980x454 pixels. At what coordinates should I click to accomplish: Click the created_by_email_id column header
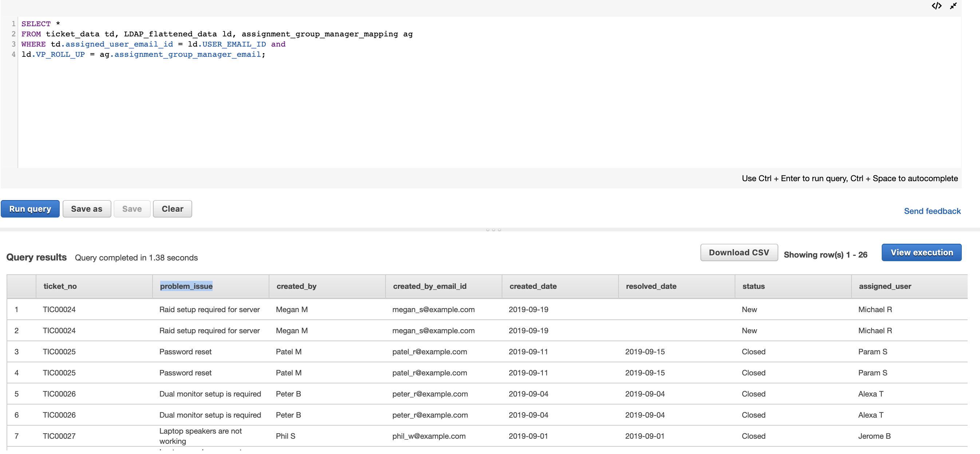[430, 286]
